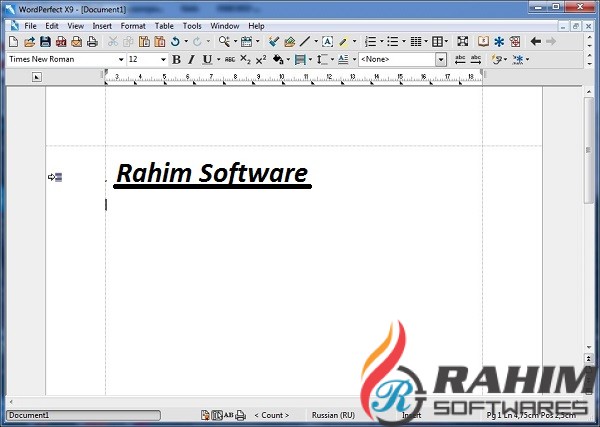Insert a text box using the A icon
The height and width of the screenshot is (427, 600).
pyautogui.click(x=327, y=41)
